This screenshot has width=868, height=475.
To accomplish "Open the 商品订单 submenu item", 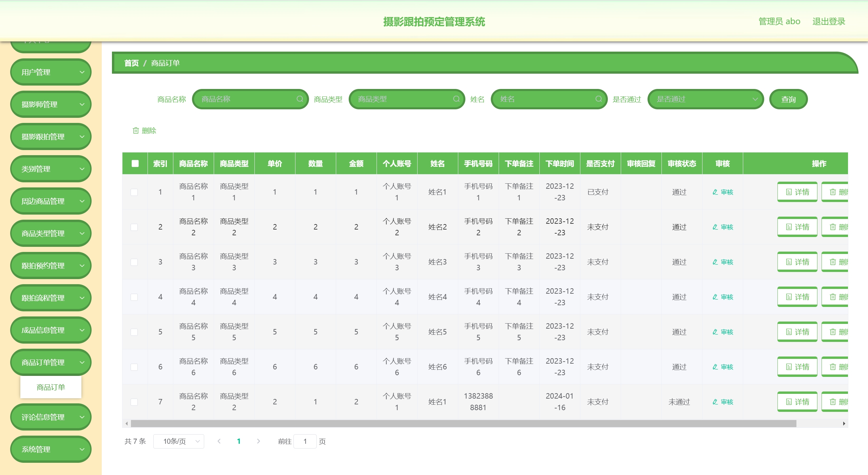I will [51, 387].
